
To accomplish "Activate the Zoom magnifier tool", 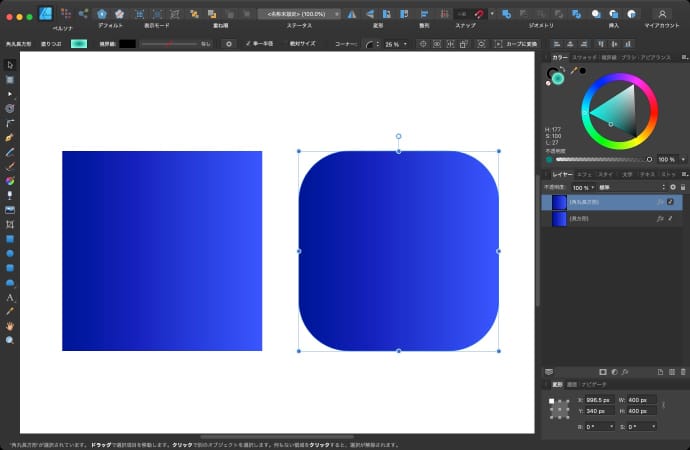I will click(10, 340).
